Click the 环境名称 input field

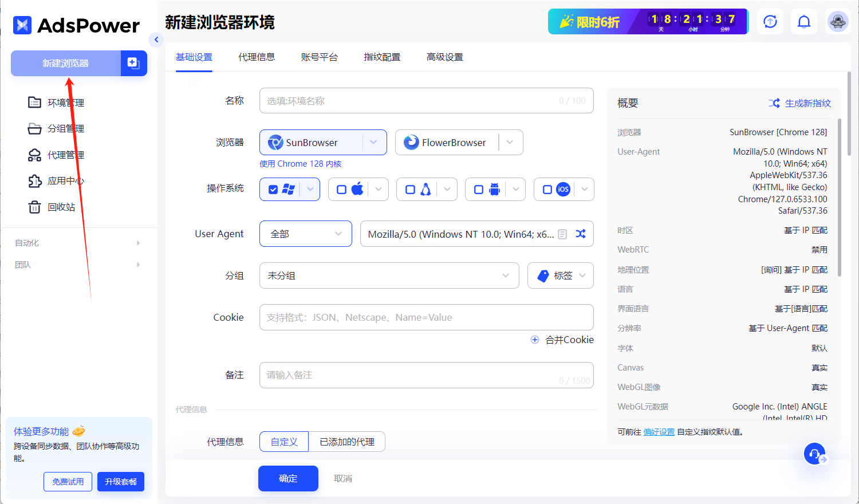pyautogui.click(x=426, y=100)
